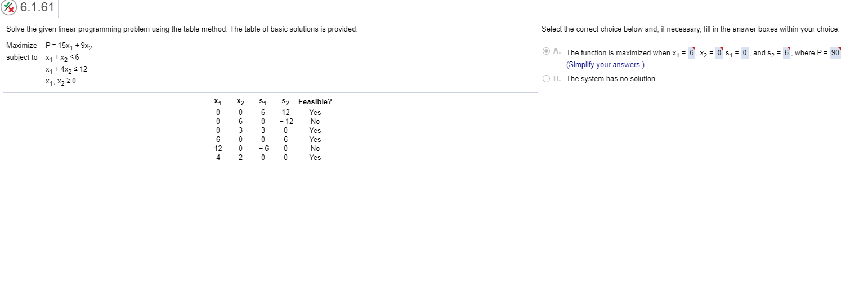Image resolution: width=868 pixels, height=297 pixels.
Task: Click the s2 column header in the table
Action: (285, 102)
